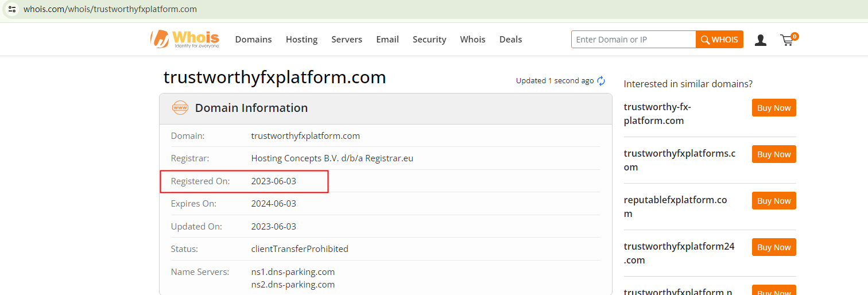
Task: Click the www globe Domain Information icon
Action: pos(180,108)
